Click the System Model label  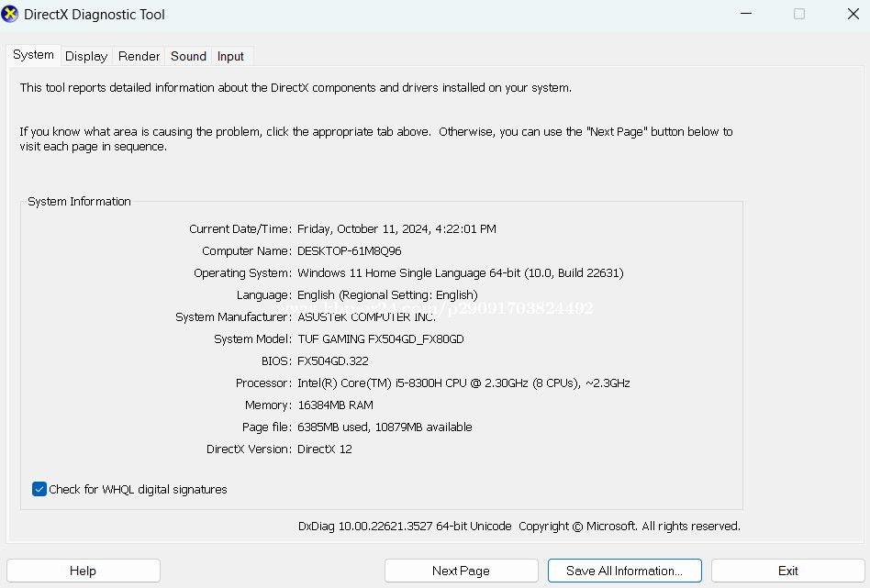[253, 338]
